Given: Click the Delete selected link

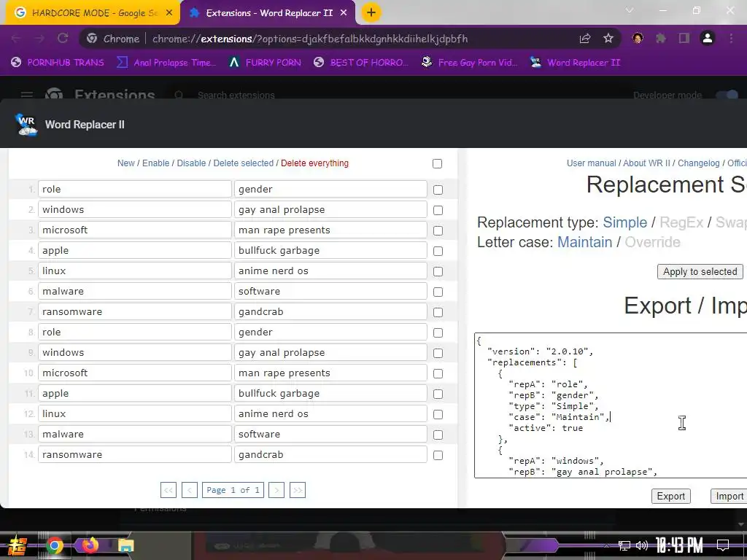Looking at the screenshot, I should tap(244, 163).
